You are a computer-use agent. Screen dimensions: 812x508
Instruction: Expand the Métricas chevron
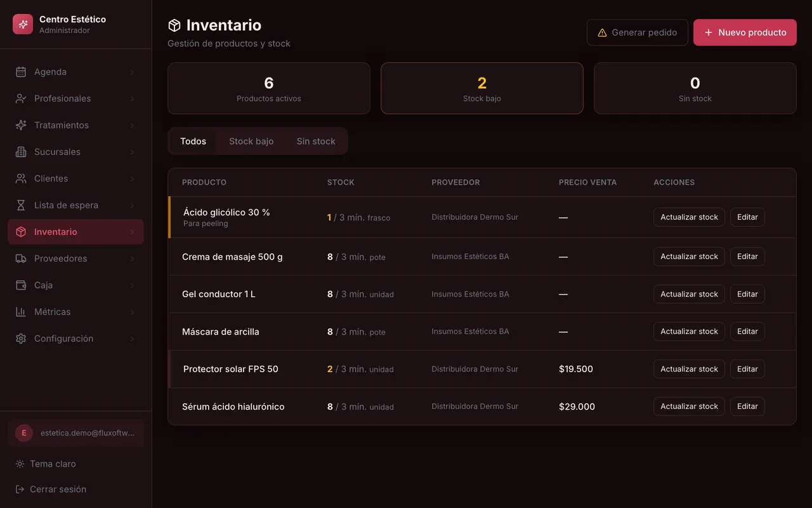[132, 312]
